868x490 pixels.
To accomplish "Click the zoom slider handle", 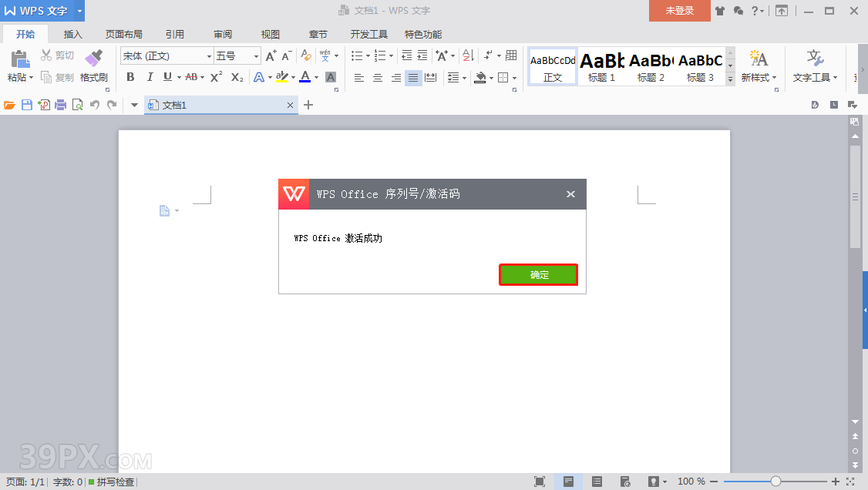I will (x=775, y=482).
